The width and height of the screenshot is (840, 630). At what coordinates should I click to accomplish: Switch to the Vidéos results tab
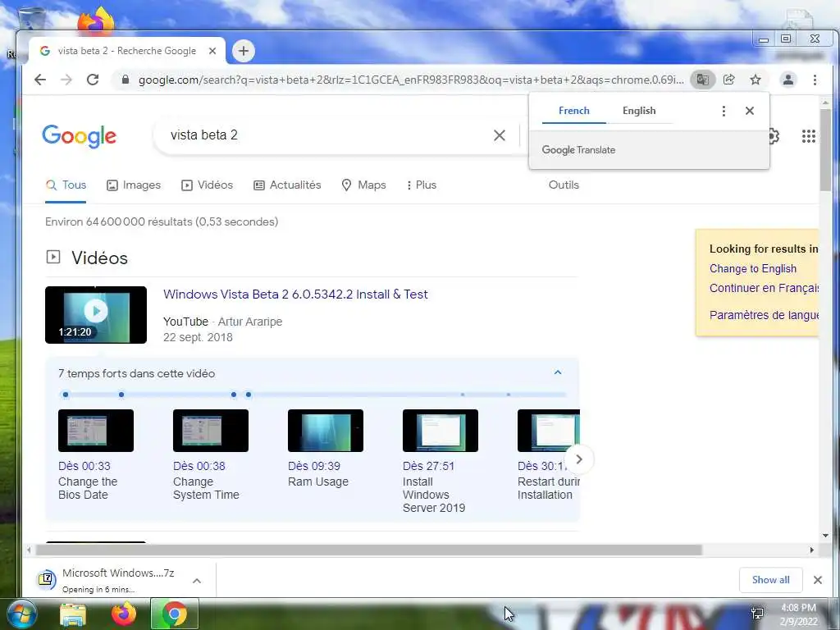pyautogui.click(x=207, y=185)
